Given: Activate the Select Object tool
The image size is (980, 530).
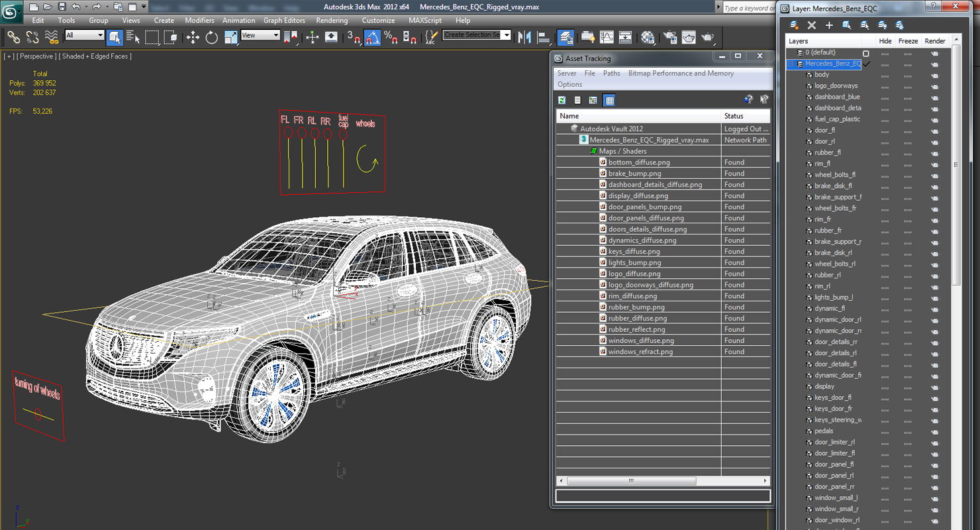Looking at the screenshot, I should click(x=115, y=37).
